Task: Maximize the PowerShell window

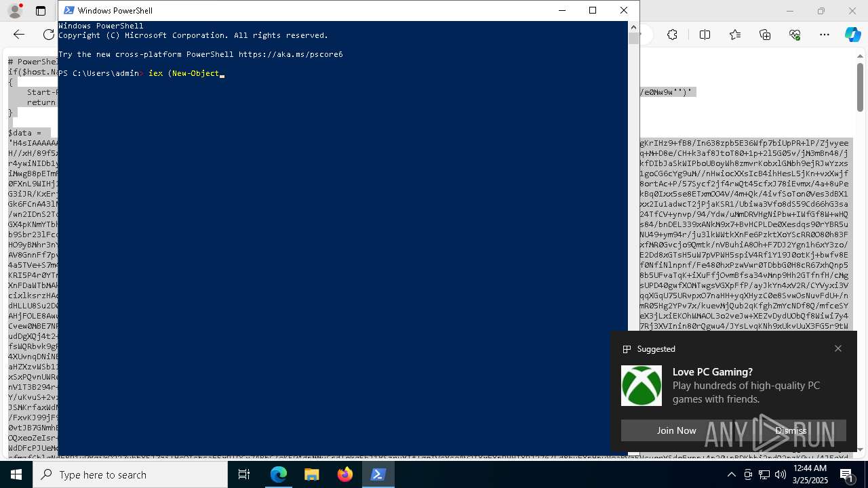Action: 593,10
